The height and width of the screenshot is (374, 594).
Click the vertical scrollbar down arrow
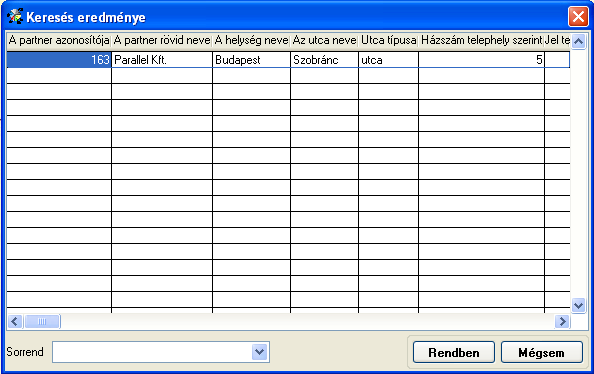(x=578, y=305)
